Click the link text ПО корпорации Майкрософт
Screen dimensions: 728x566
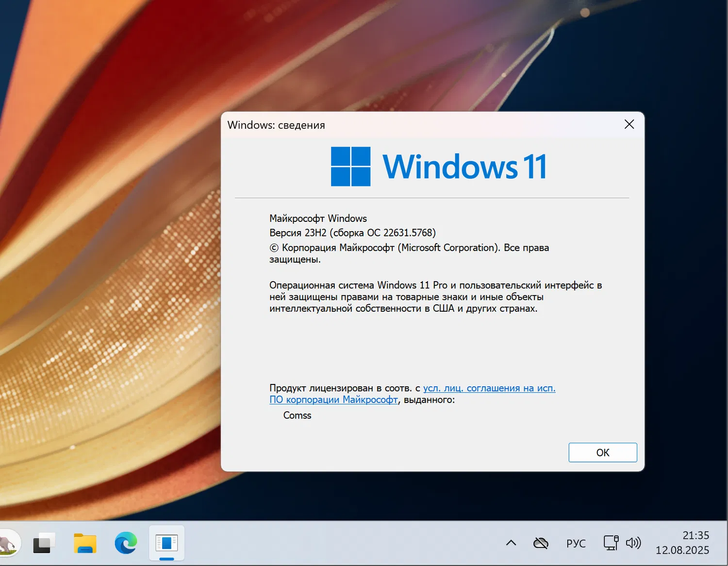333,400
